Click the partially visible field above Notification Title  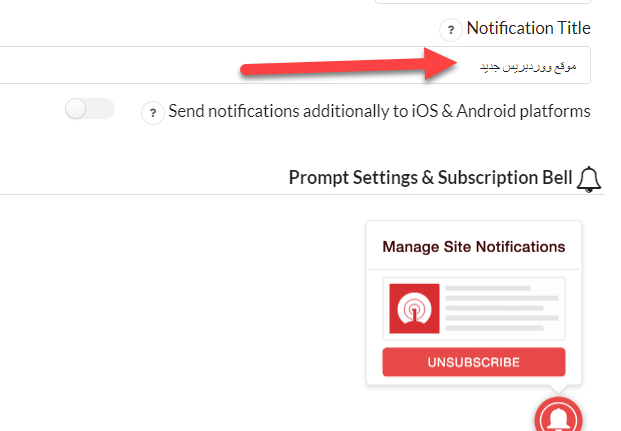pyautogui.click(x=482, y=2)
